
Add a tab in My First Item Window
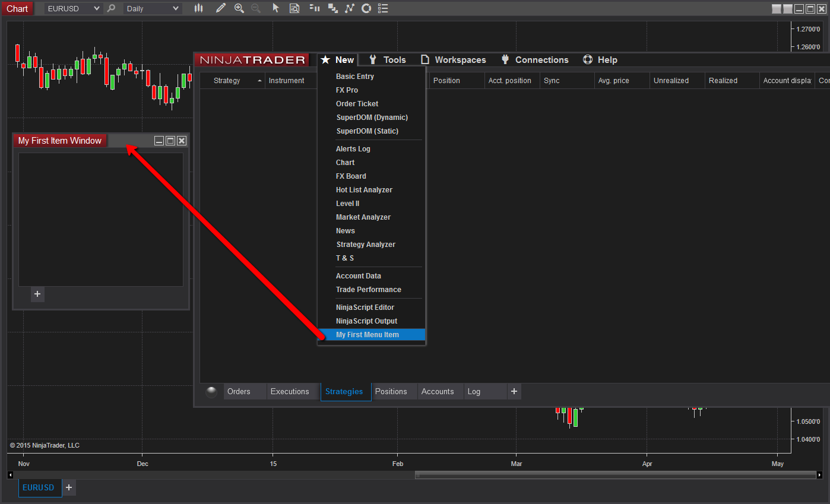[x=37, y=294]
